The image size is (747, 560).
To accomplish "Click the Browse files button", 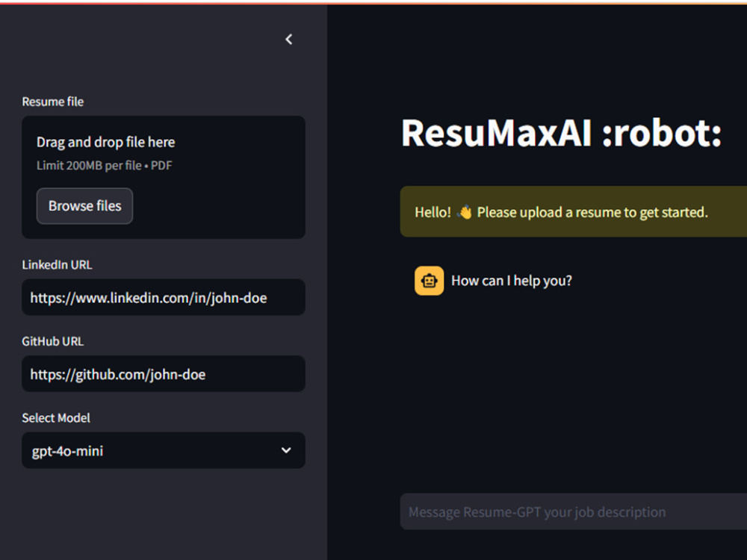I will coord(85,206).
